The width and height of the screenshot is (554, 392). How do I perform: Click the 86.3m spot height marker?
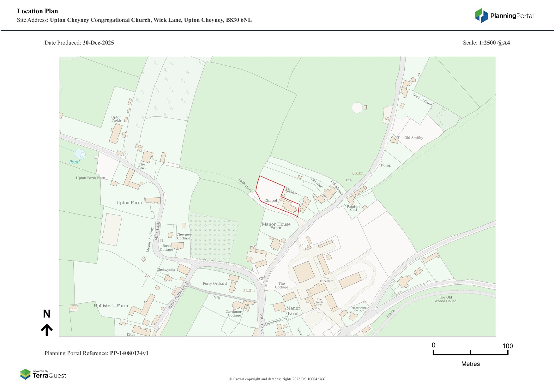[358, 173]
